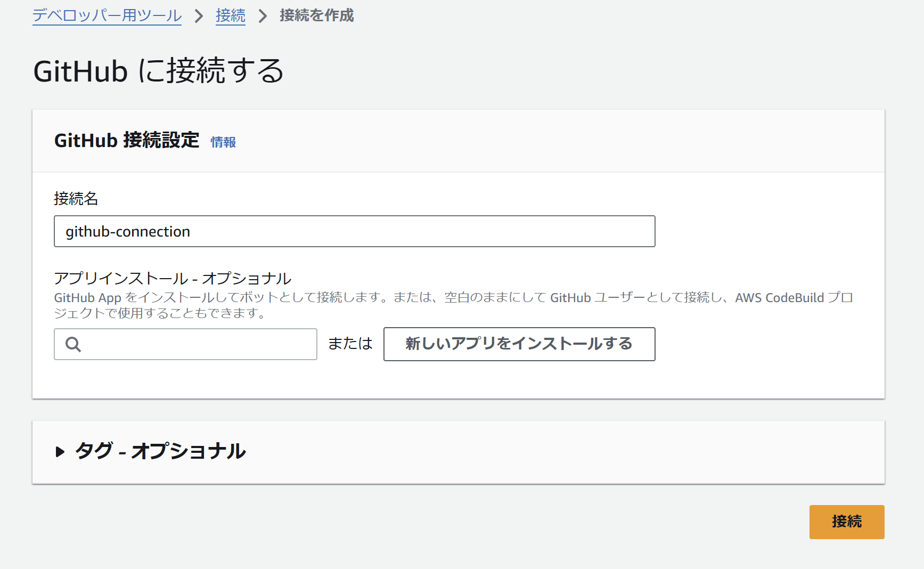Click the orange 接続 button

(x=847, y=522)
